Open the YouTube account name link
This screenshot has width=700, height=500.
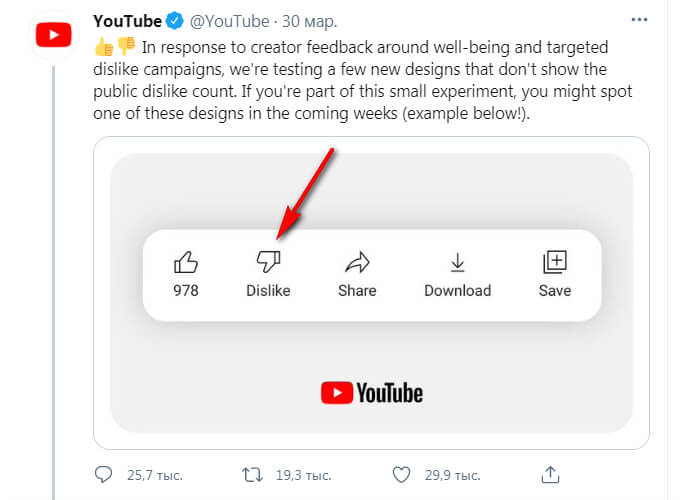[127, 21]
